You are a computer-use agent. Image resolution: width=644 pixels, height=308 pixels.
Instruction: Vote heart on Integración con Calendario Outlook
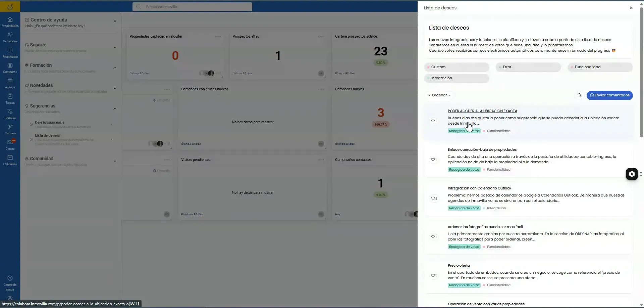[x=434, y=198]
